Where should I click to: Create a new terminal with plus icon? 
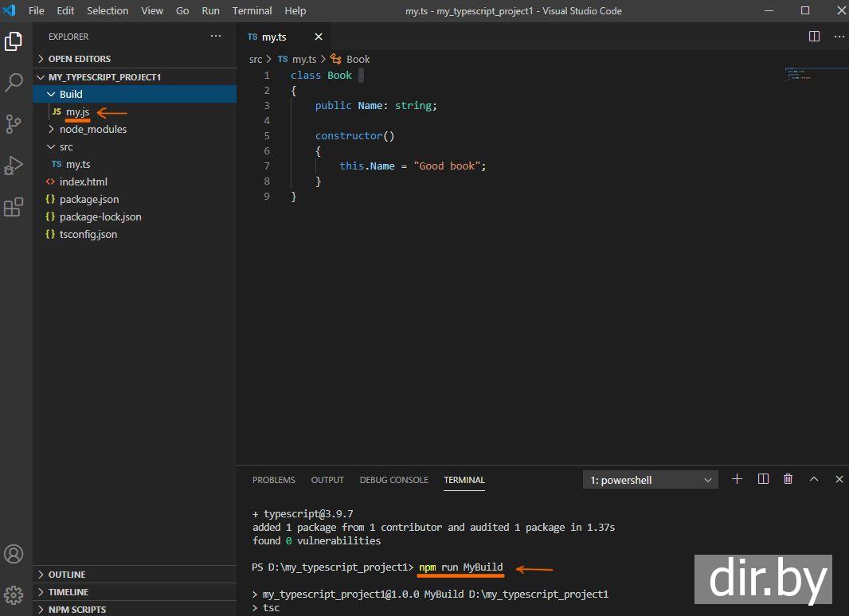(x=737, y=479)
